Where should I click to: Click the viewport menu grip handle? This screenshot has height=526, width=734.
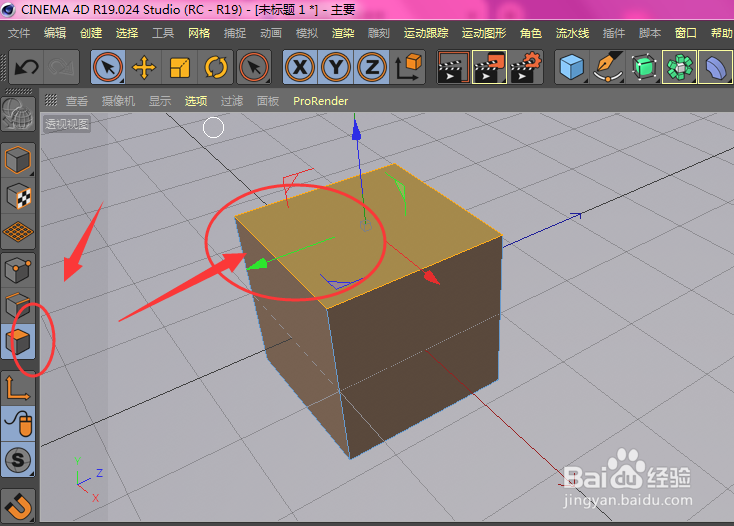[51, 100]
